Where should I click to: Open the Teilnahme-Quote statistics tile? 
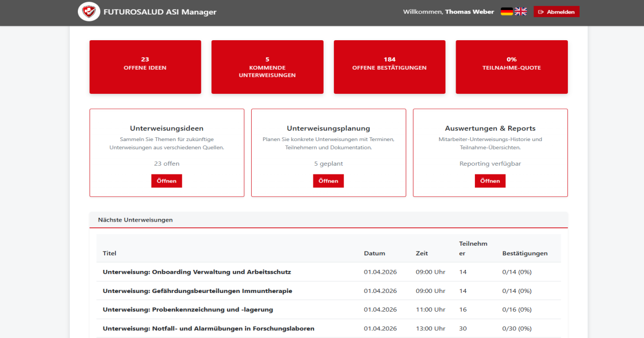click(511, 67)
